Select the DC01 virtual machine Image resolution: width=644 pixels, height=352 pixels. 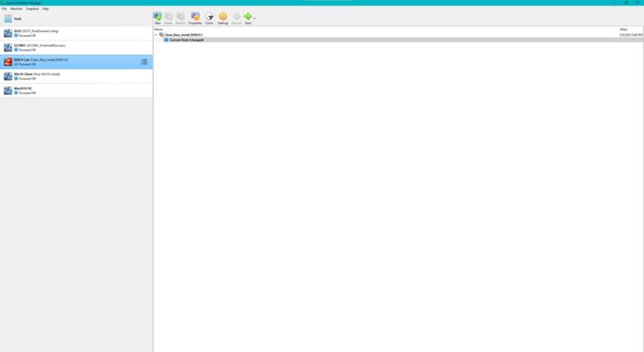(76, 33)
